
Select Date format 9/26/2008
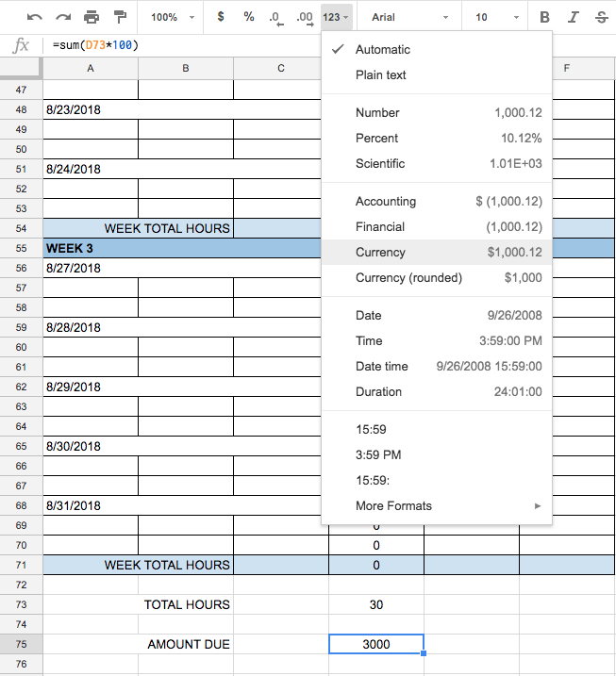coord(437,315)
